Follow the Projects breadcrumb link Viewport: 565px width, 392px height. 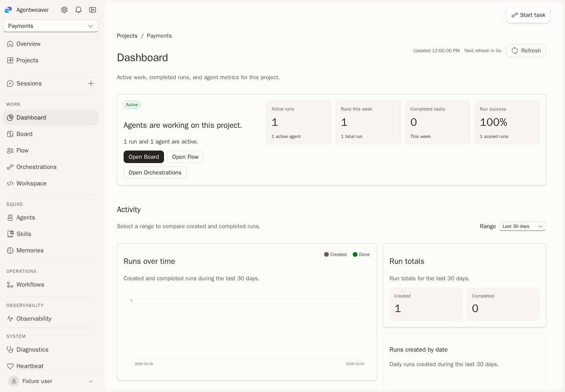[127, 36]
